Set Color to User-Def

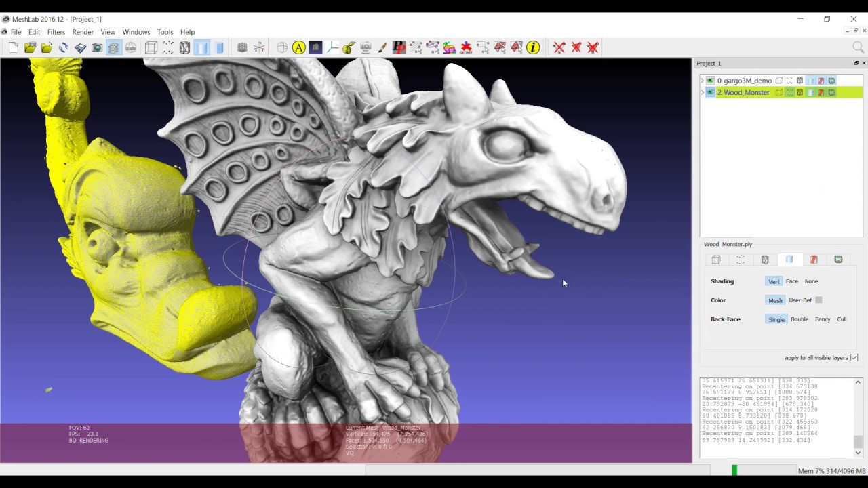coord(800,300)
